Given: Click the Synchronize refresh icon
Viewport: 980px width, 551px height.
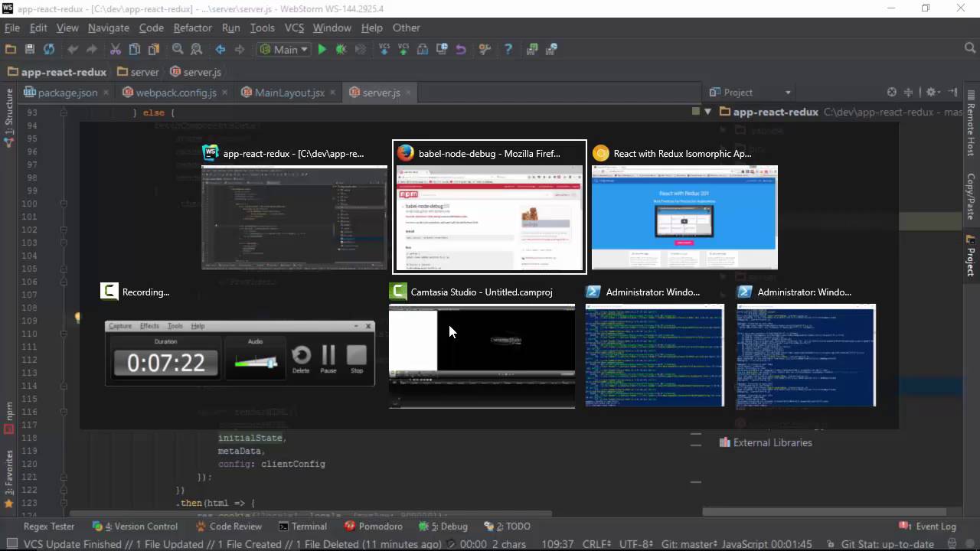Looking at the screenshot, I should 49,49.
